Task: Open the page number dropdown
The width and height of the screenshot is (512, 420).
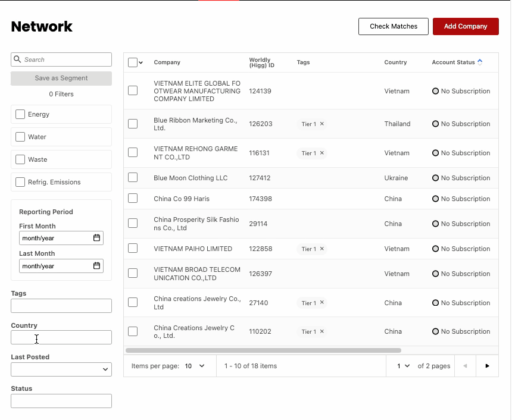Action: click(x=401, y=366)
